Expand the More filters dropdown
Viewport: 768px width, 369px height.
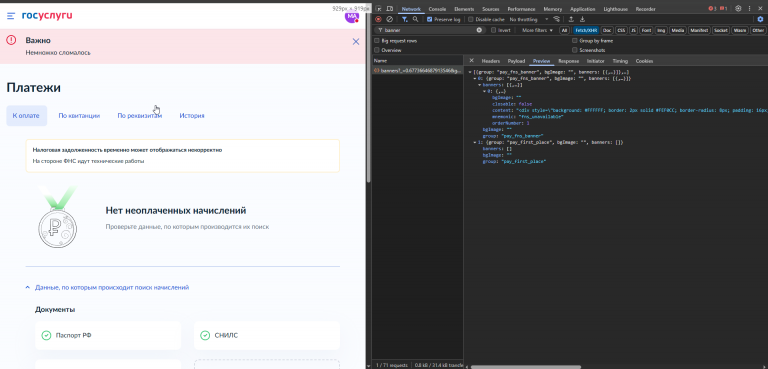pos(537,30)
